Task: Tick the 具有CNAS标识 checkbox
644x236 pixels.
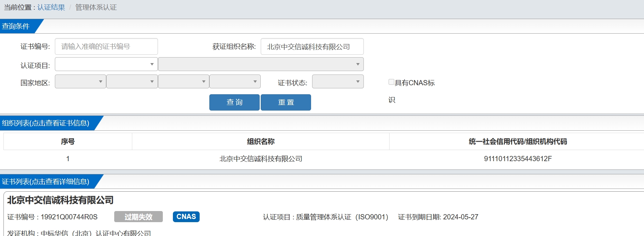Action: [x=391, y=82]
